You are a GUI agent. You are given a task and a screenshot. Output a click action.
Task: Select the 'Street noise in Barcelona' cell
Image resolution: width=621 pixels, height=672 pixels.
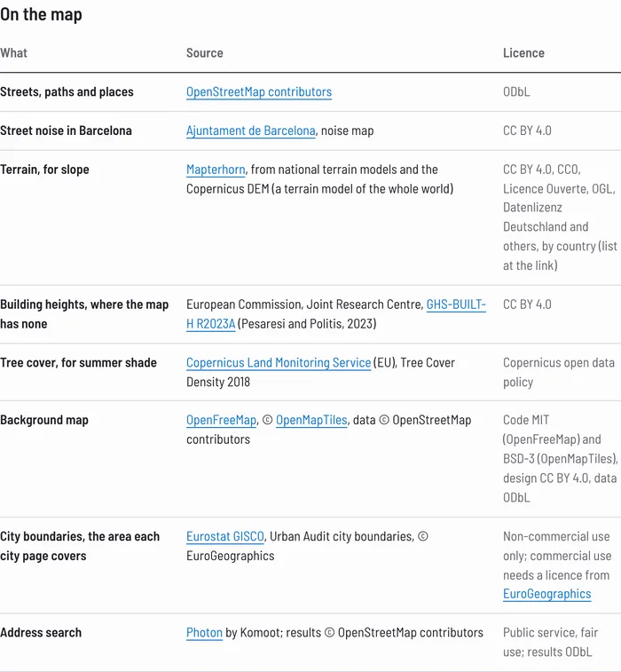(66, 130)
